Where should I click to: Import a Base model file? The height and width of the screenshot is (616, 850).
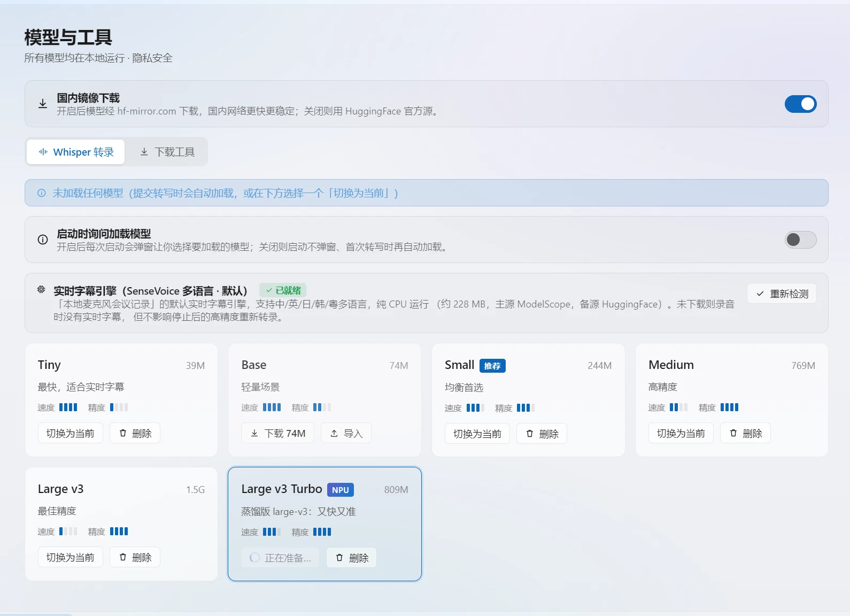(346, 433)
